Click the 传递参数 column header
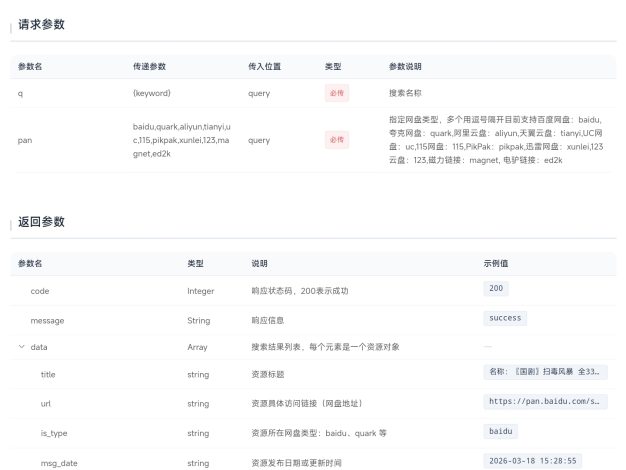Image resolution: width=626 pixels, height=470 pixels. coord(149,67)
